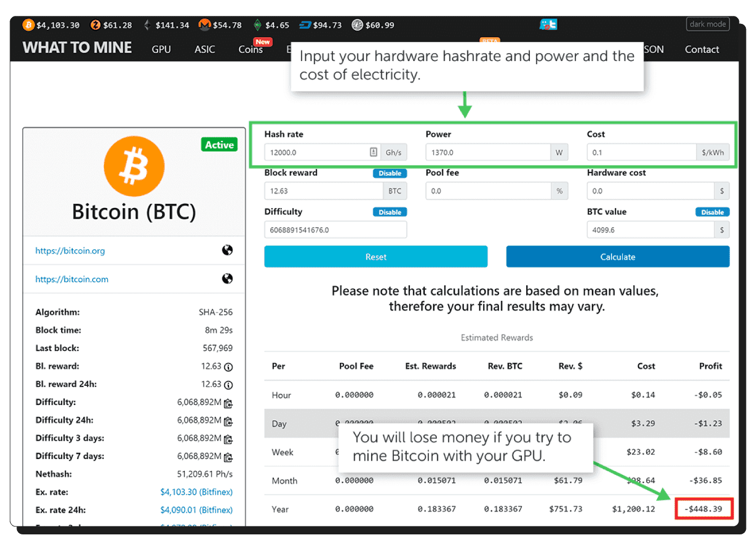Click the Bitcoin price ticker icon
The width and height of the screenshot is (756, 545).
(x=29, y=25)
